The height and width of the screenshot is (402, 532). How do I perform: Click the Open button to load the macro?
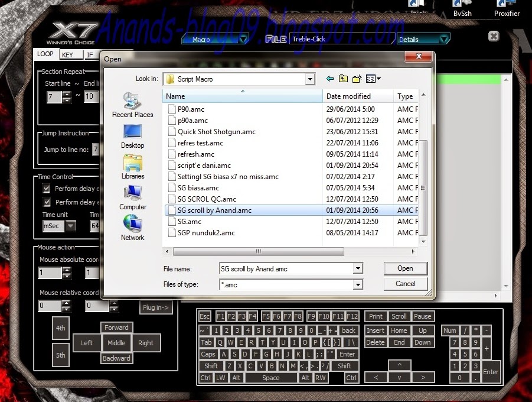point(405,268)
